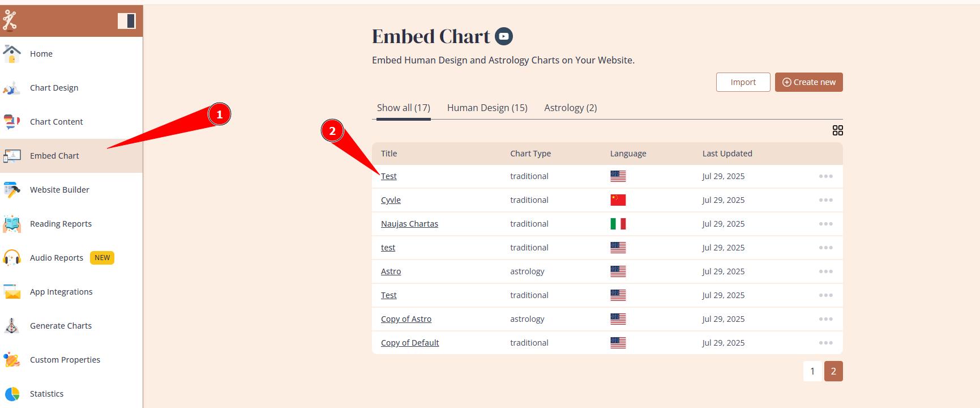The width and height of the screenshot is (980, 408).
Task: Open Website Builder hammer icon
Action: [11, 190]
